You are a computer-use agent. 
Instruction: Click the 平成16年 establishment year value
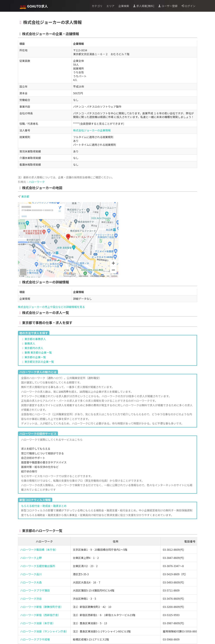tap(79, 86)
